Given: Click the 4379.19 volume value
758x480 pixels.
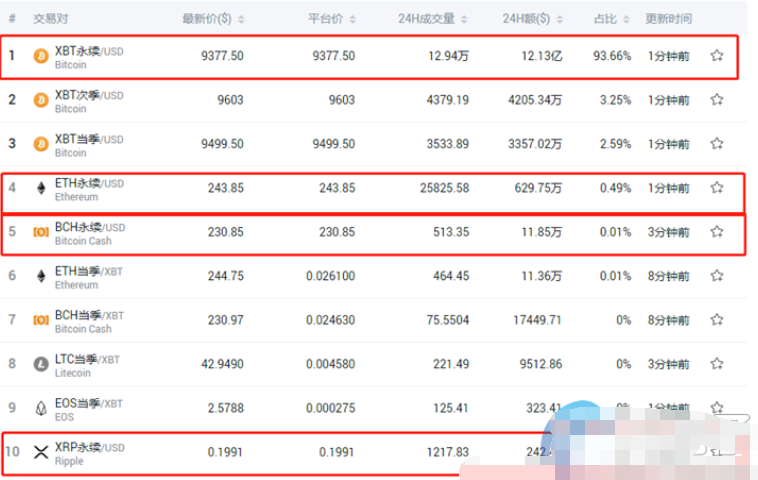Looking at the screenshot, I should (x=448, y=100).
